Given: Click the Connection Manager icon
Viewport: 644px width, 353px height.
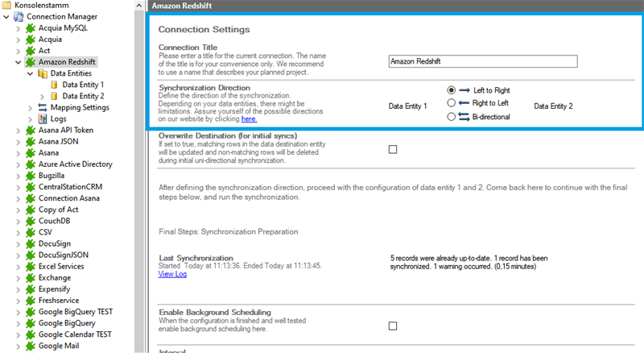Looking at the screenshot, I should coord(19,16).
